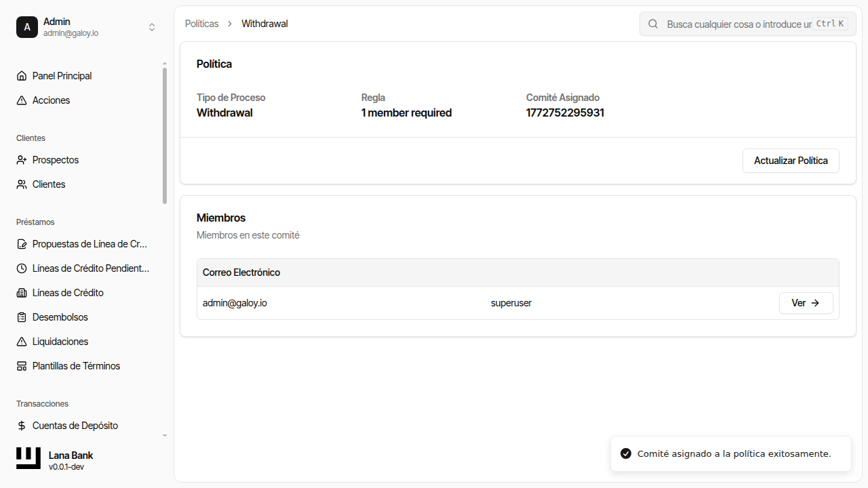Image resolution: width=868 pixels, height=488 pixels.
Task: Click the success toast check icon
Action: pos(626,453)
